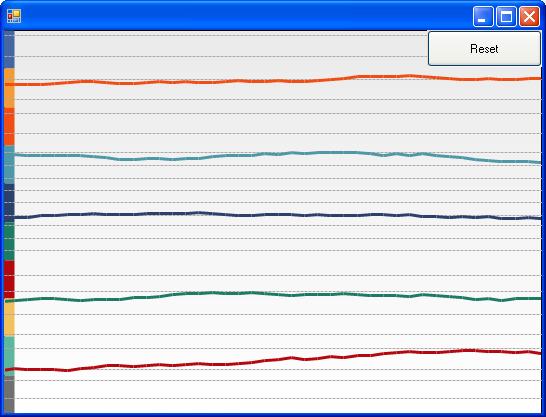
Task: Click the orange data line on chart
Action: coord(273,81)
